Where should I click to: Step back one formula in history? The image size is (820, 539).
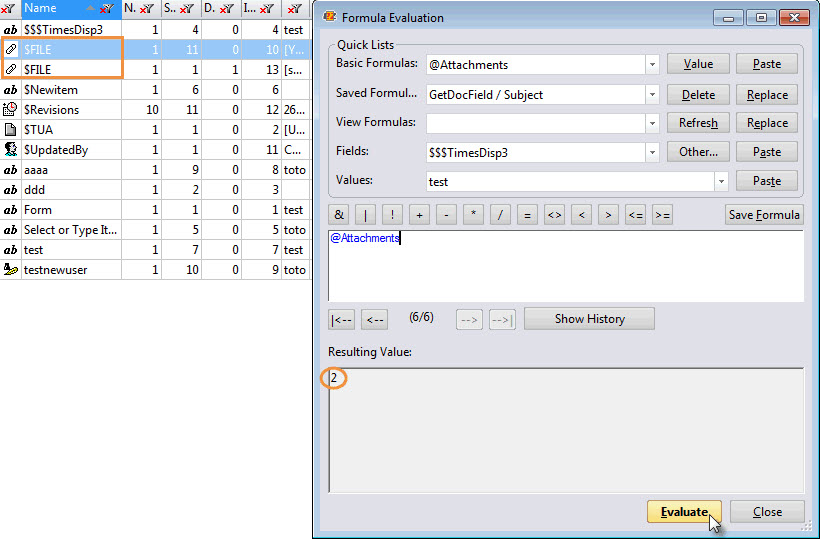point(374,319)
